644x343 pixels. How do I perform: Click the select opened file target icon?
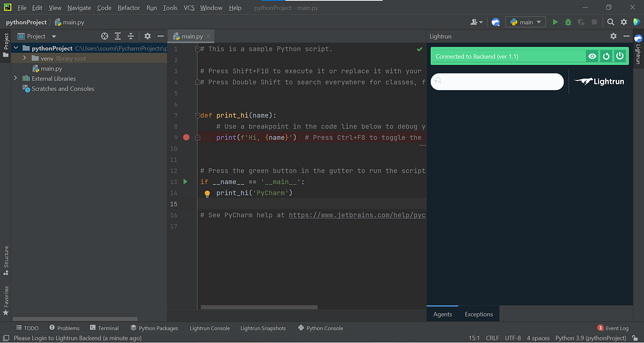coord(105,36)
